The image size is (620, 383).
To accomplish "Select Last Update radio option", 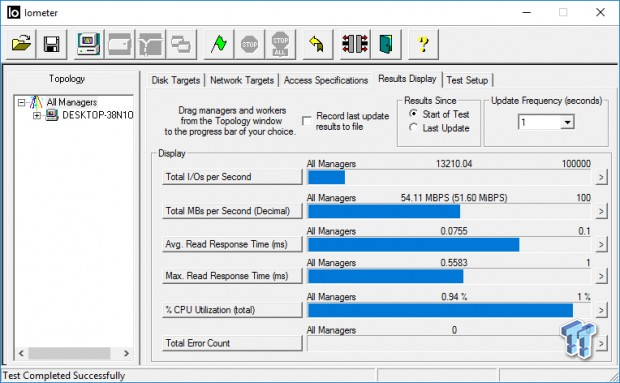I will point(413,128).
